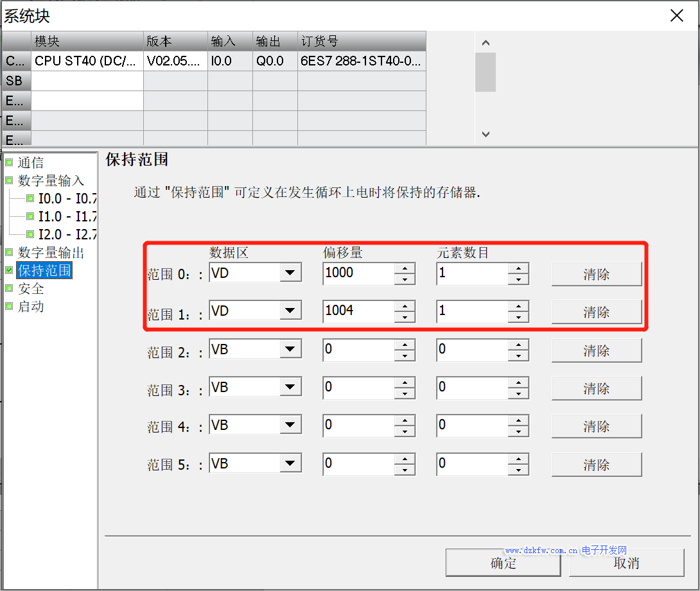Click 范围 1 偏移量 field showing 1004

click(x=357, y=311)
